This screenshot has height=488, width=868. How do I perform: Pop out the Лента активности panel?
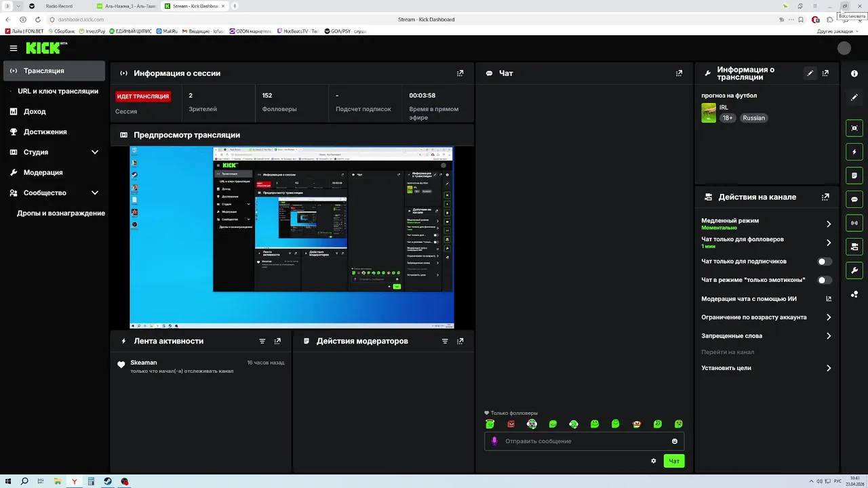pyautogui.click(x=277, y=341)
